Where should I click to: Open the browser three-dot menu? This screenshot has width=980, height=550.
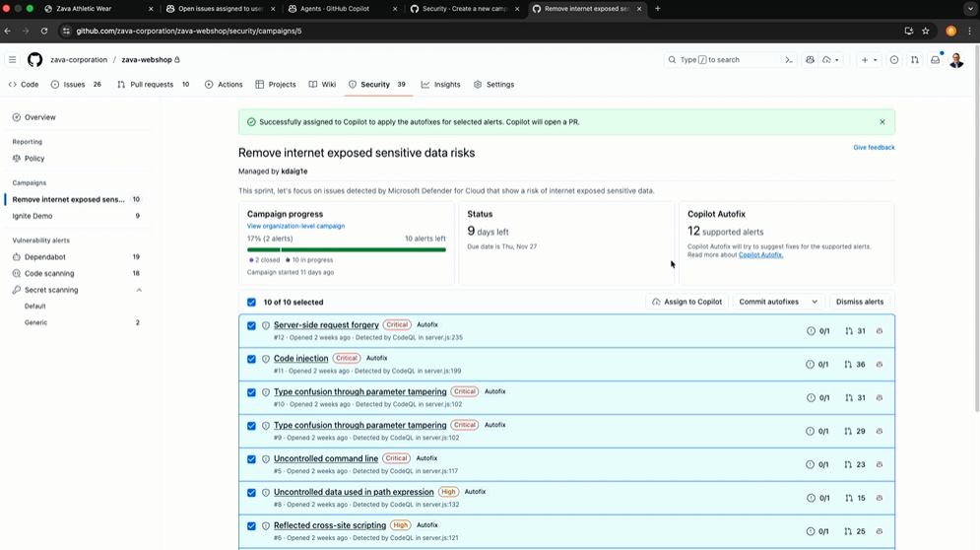coord(969,31)
